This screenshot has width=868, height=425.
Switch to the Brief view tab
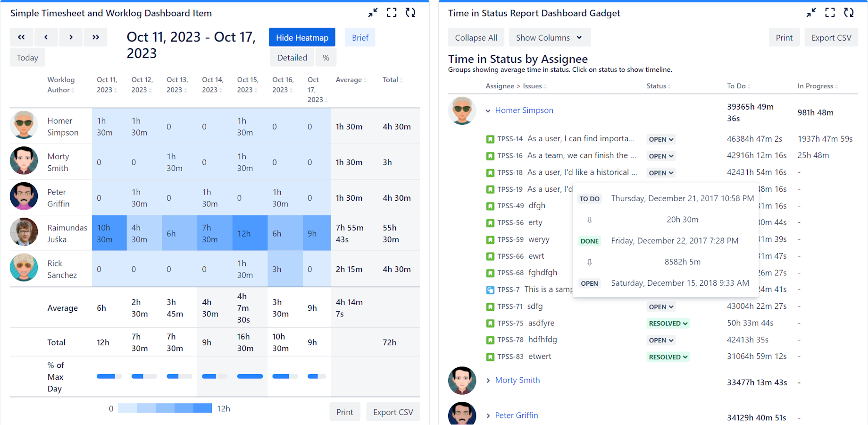(359, 37)
